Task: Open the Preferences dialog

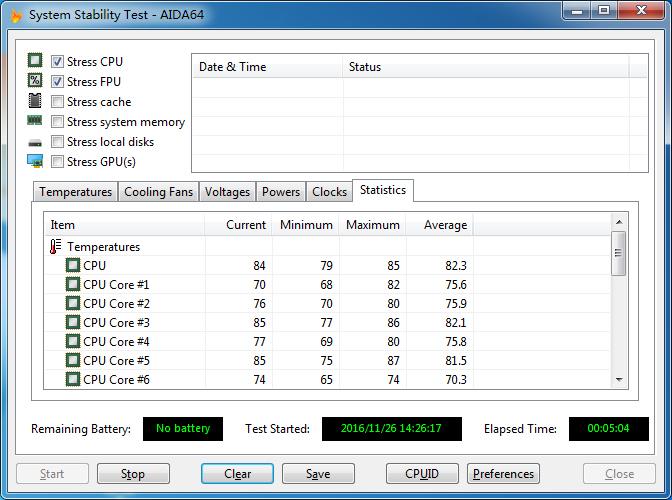Action: point(504,474)
